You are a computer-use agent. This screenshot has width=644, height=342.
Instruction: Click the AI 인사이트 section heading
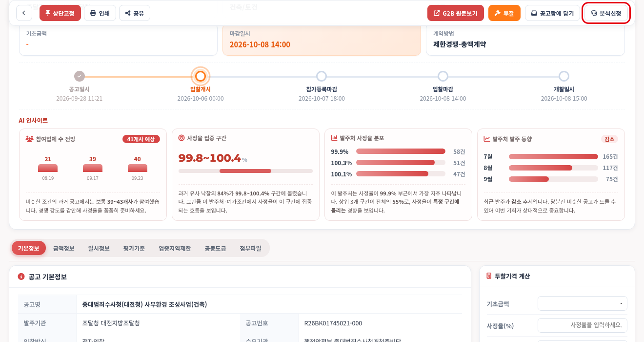point(33,120)
